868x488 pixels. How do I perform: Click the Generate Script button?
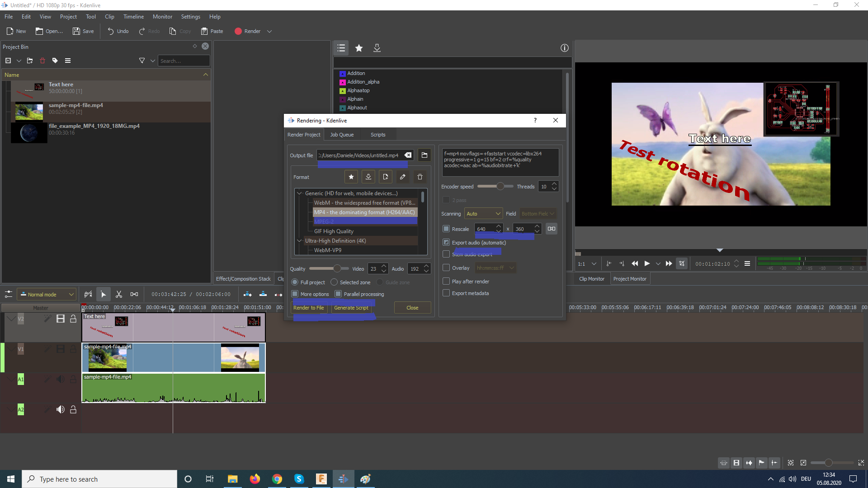click(351, 308)
